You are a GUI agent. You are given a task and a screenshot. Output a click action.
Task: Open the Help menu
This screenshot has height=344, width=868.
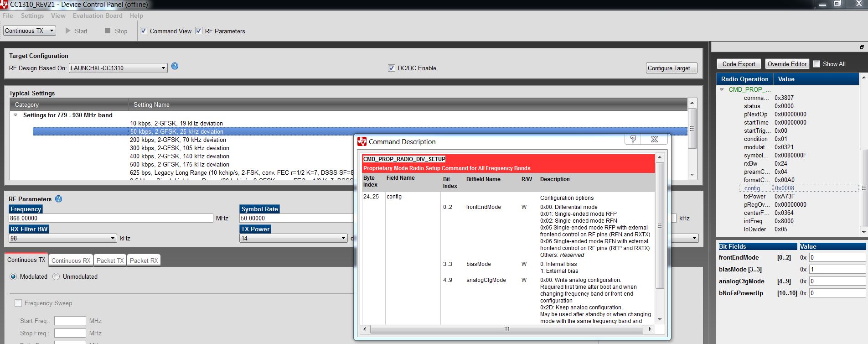point(136,16)
